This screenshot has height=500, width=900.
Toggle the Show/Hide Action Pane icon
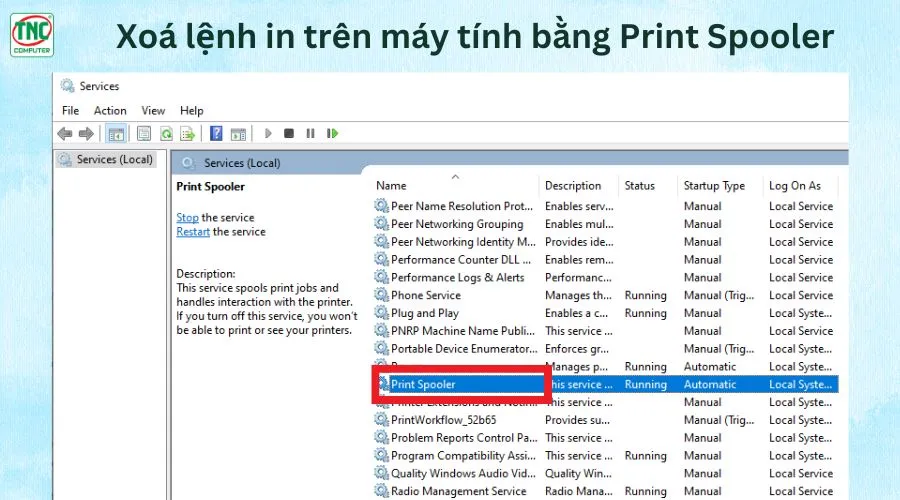(238, 134)
